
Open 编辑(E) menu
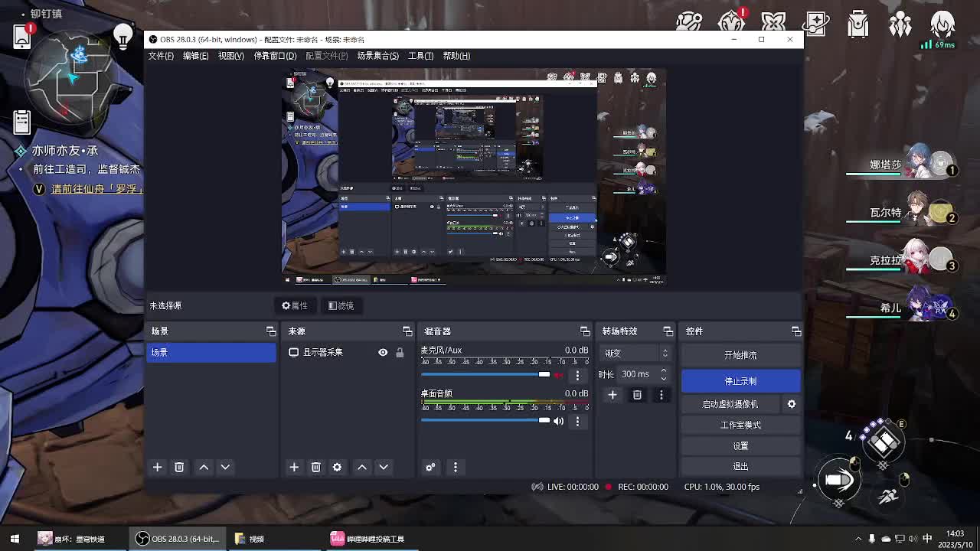click(x=195, y=56)
